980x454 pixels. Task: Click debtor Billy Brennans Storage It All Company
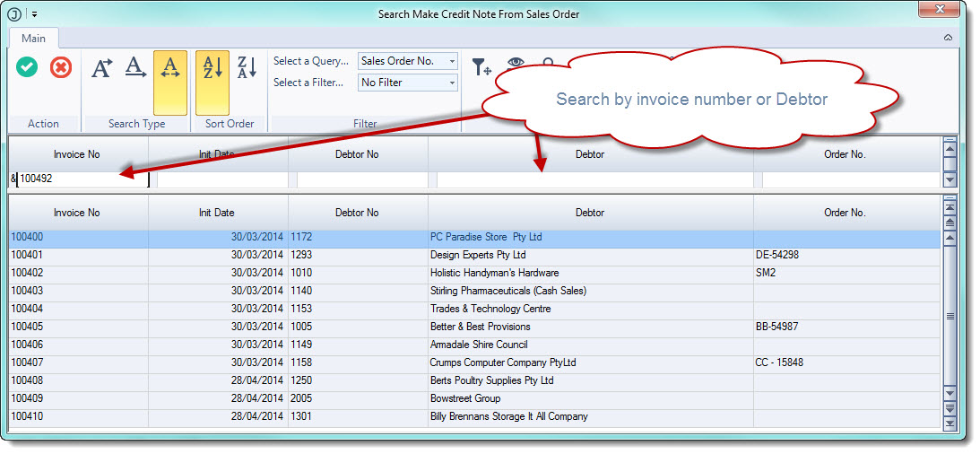[509, 416]
